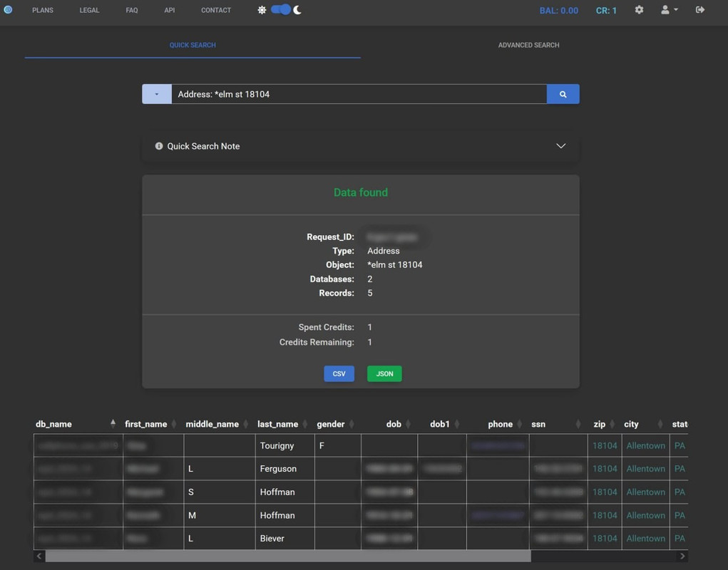Screen dimensions: 728x570
Task: Click the right scroll arrow under the table
Action: [x=682, y=556]
